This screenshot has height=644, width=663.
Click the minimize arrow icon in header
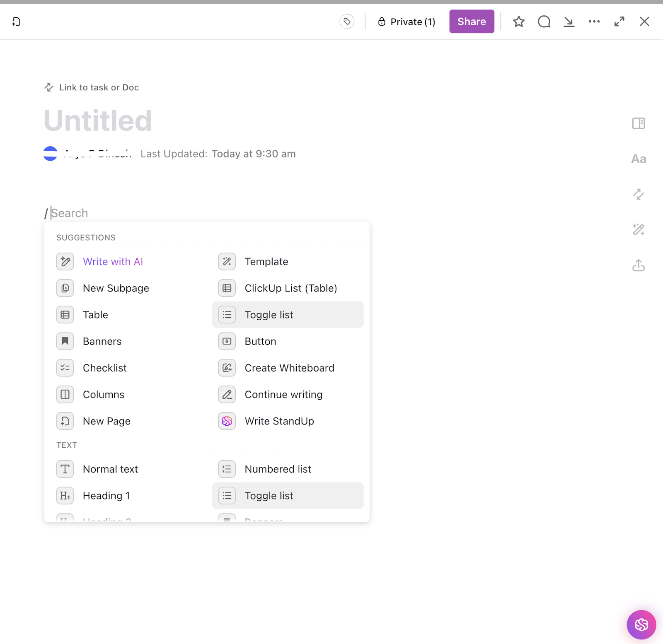tap(569, 22)
